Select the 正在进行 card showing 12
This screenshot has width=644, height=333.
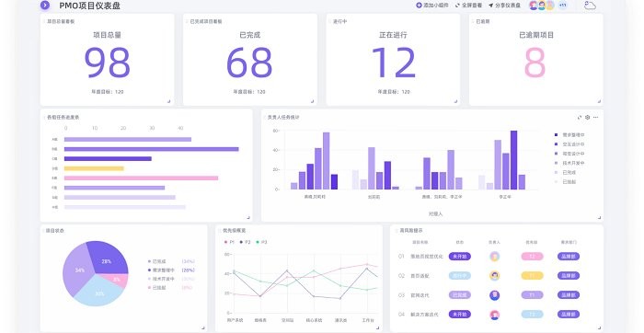[x=393, y=60]
